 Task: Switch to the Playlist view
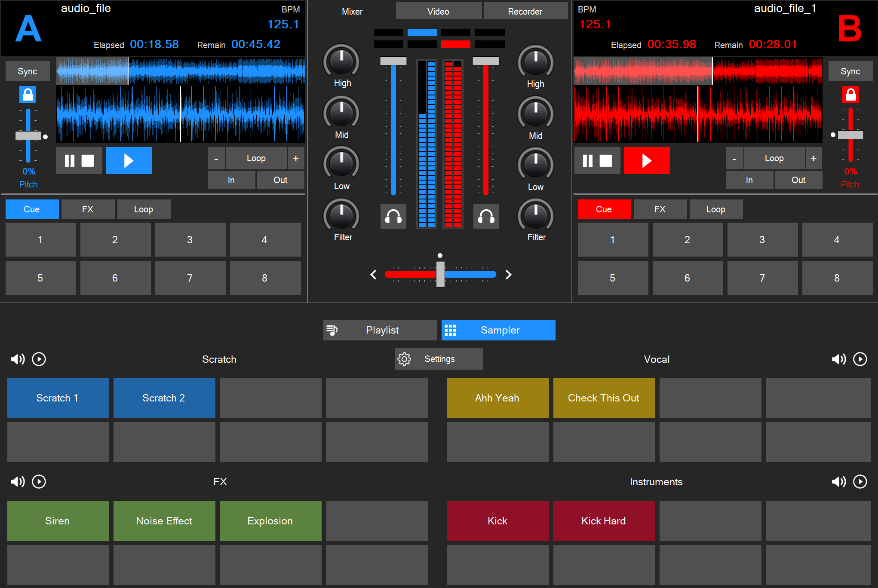(380, 330)
